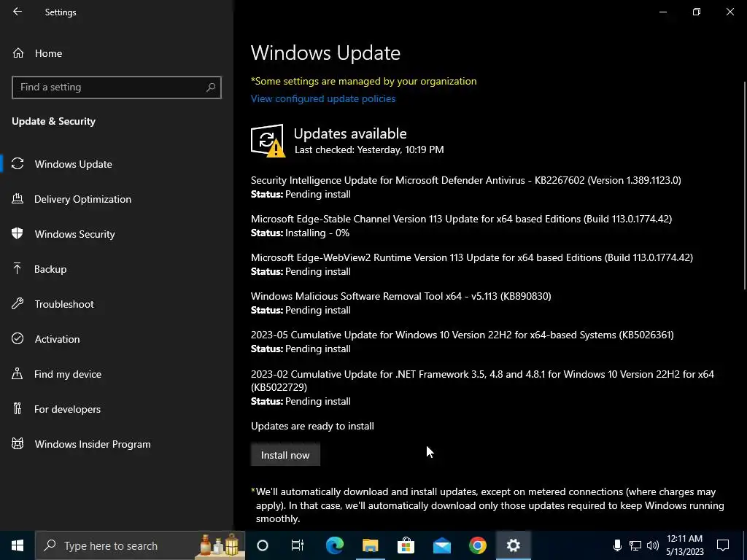This screenshot has width=747, height=560.
Task: Click the network tray icon
Action: [635, 545]
